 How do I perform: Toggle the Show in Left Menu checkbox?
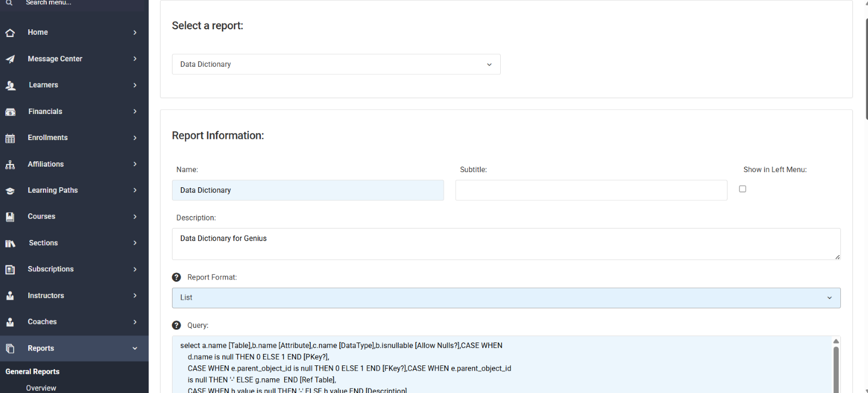742,189
